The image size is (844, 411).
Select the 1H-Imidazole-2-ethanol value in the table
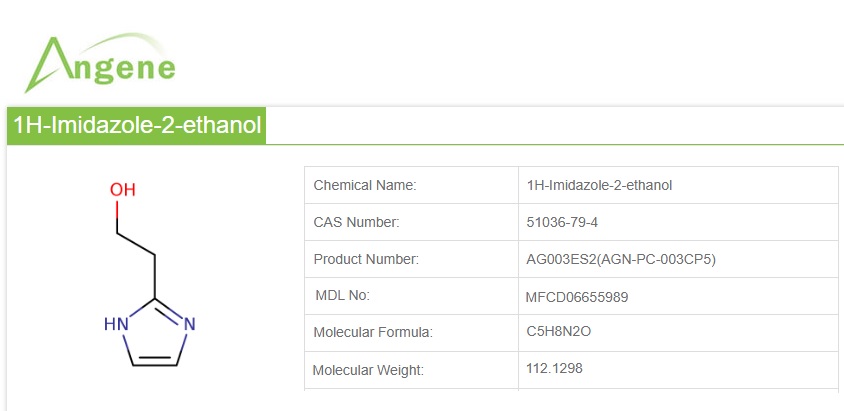[x=599, y=185]
